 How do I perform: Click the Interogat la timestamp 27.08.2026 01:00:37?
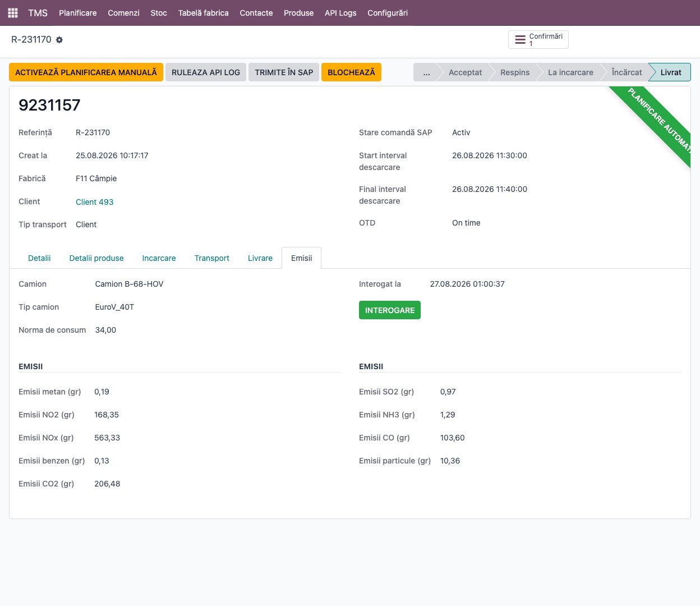click(467, 284)
